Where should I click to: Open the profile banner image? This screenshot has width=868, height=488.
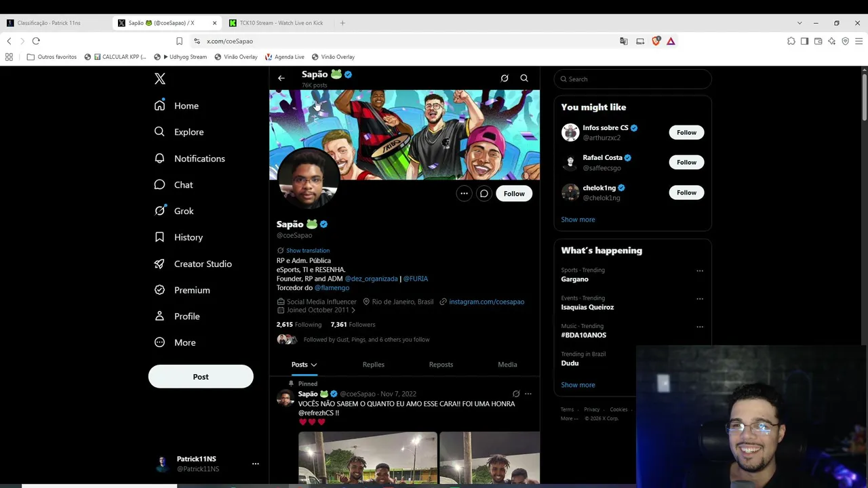[405, 135]
